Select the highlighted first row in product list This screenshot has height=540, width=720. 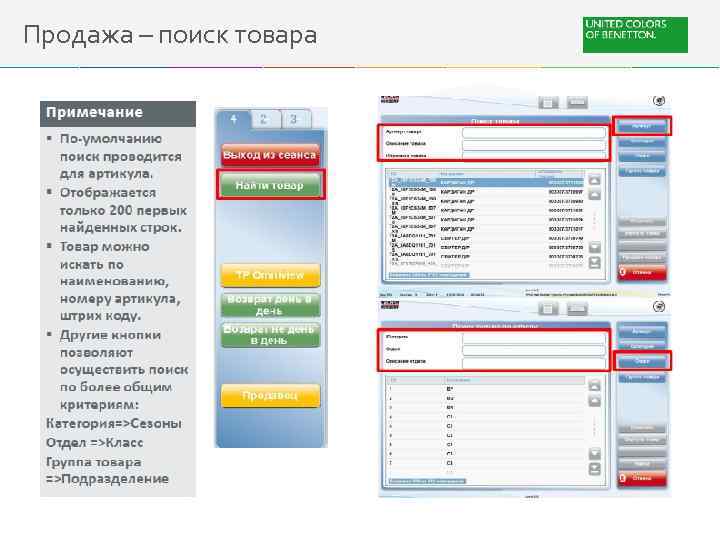[x=486, y=183]
